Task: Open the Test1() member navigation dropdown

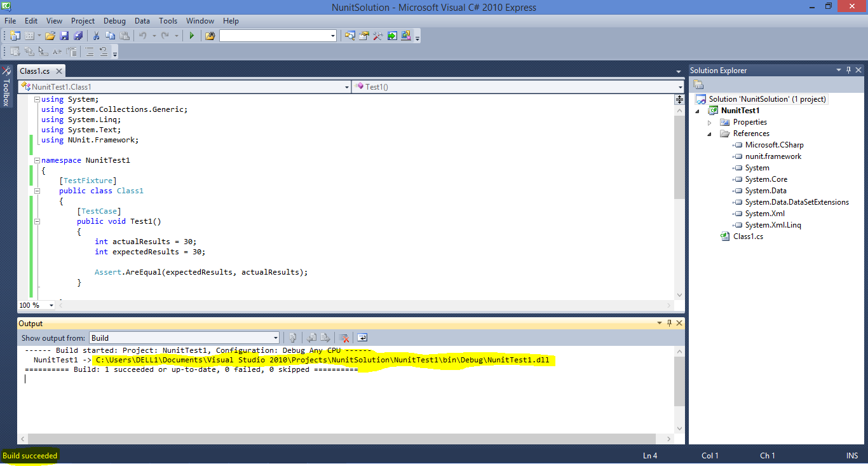Action: (679, 86)
